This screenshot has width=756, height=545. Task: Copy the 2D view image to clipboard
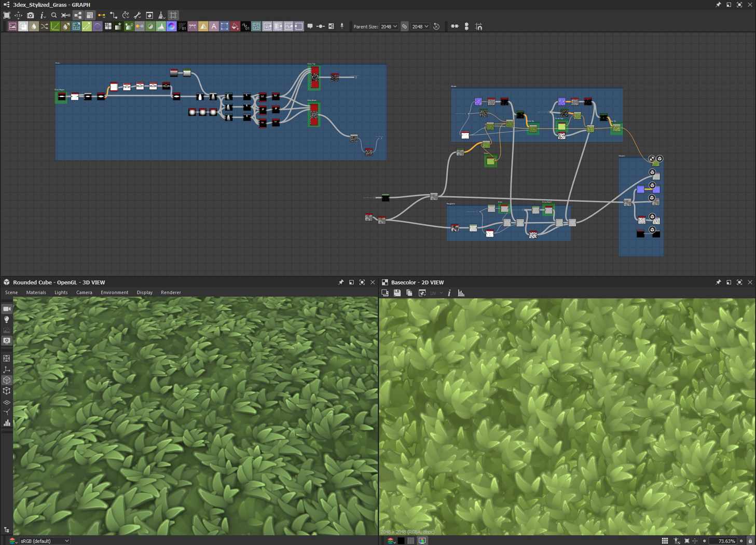pos(409,293)
